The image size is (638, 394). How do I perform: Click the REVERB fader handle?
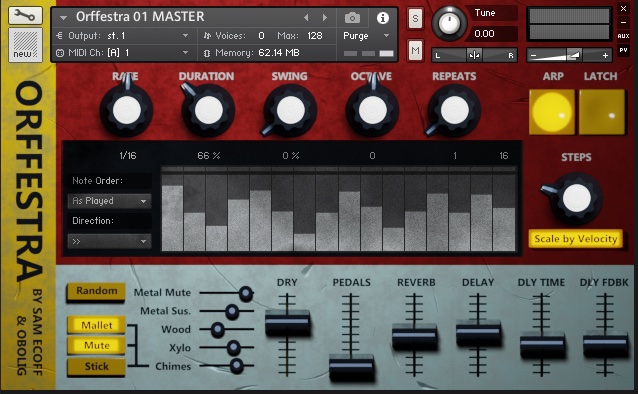pos(414,336)
